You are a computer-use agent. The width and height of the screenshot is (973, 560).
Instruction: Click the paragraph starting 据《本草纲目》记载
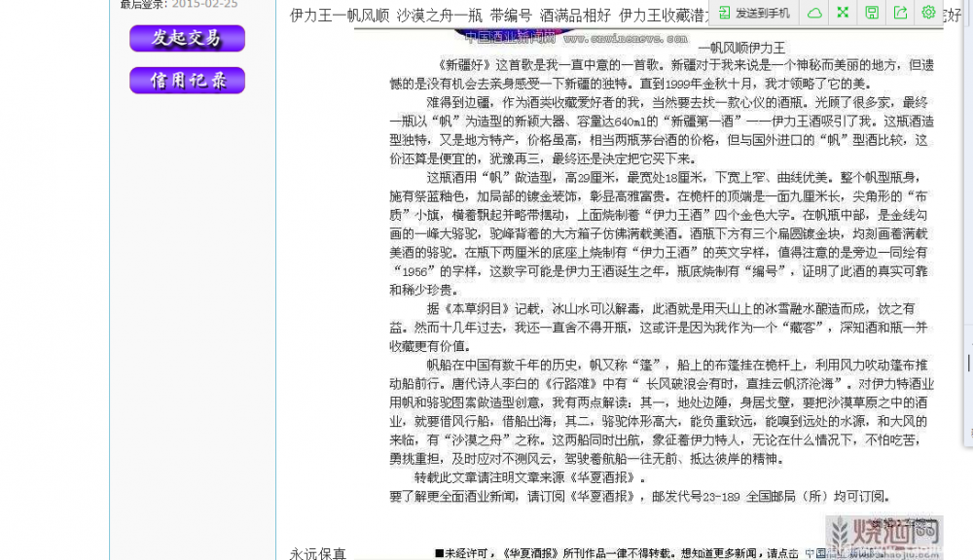pos(659,328)
